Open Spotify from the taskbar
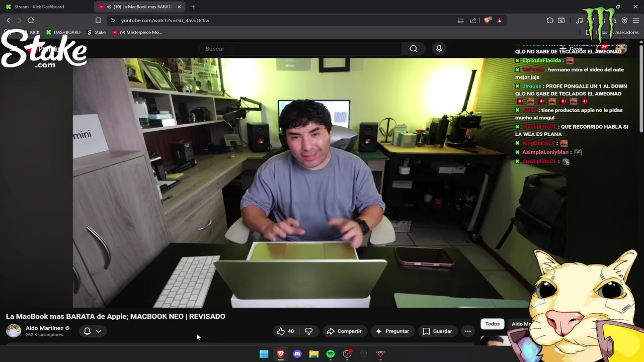The width and height of the screenshot is (644, 362). (331, 354)
